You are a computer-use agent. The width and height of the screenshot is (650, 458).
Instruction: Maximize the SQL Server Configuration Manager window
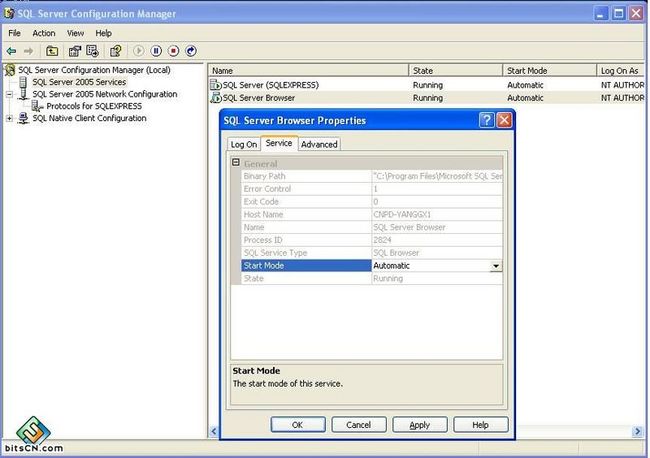(x=618, y=14)
